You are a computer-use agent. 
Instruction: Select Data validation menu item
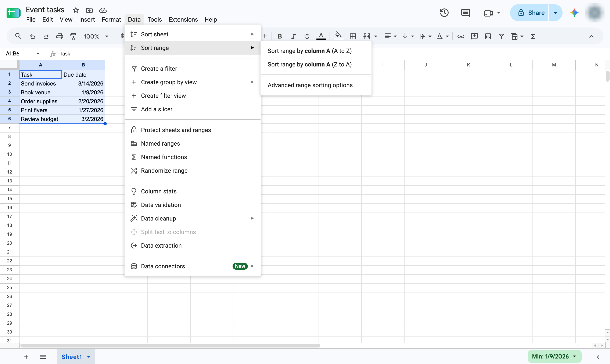[193, 205]
